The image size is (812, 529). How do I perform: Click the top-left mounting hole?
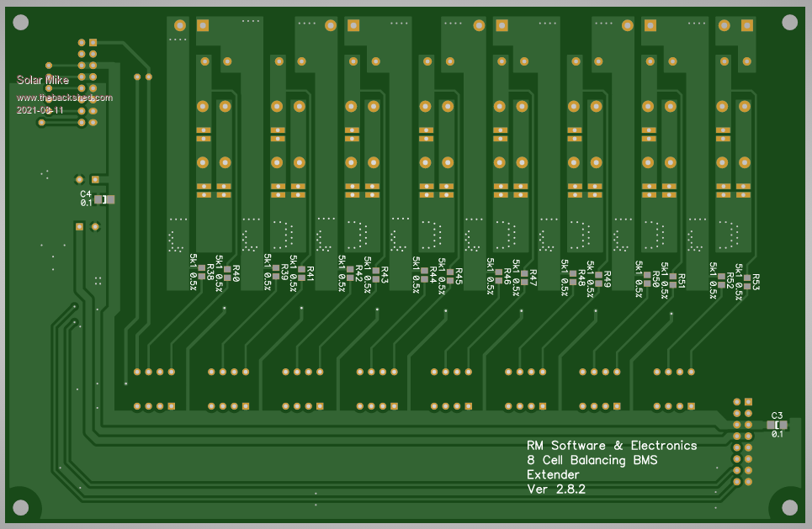point(21,23)
